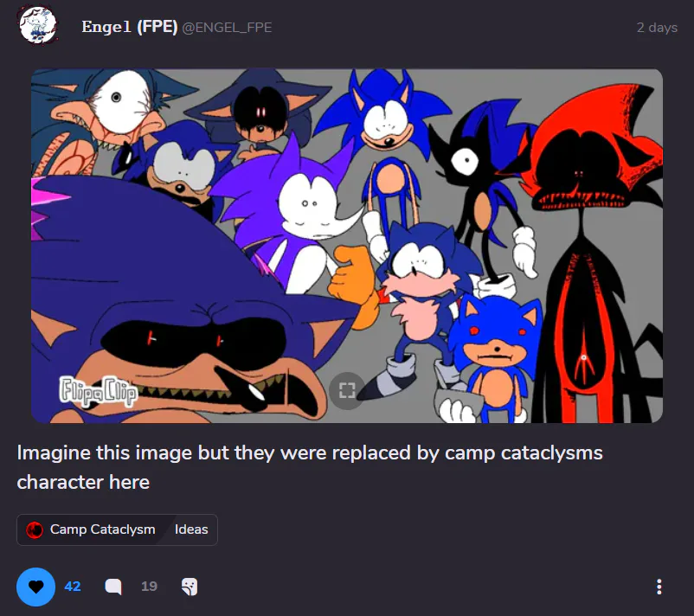View the like count of 42

73,587
